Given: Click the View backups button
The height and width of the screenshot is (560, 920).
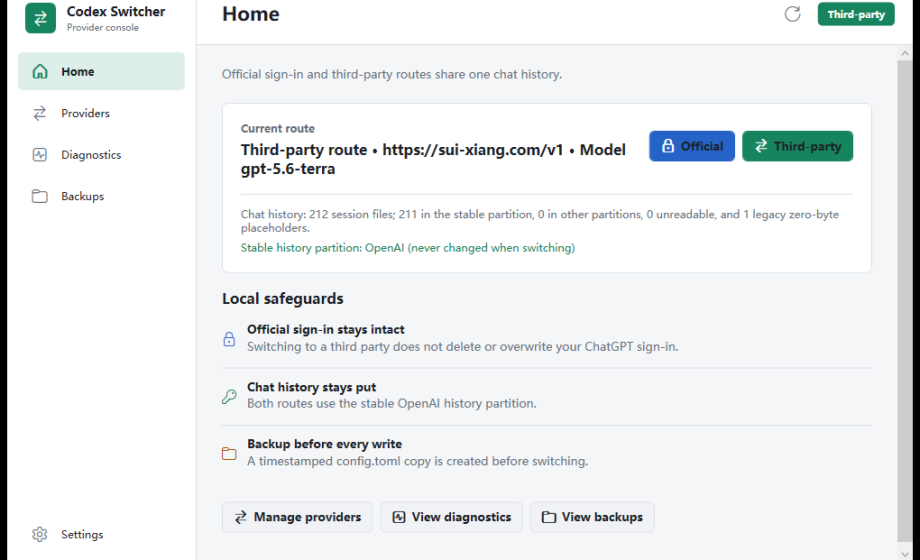Looking at the screenshot, I should click(x=592, y=517).
